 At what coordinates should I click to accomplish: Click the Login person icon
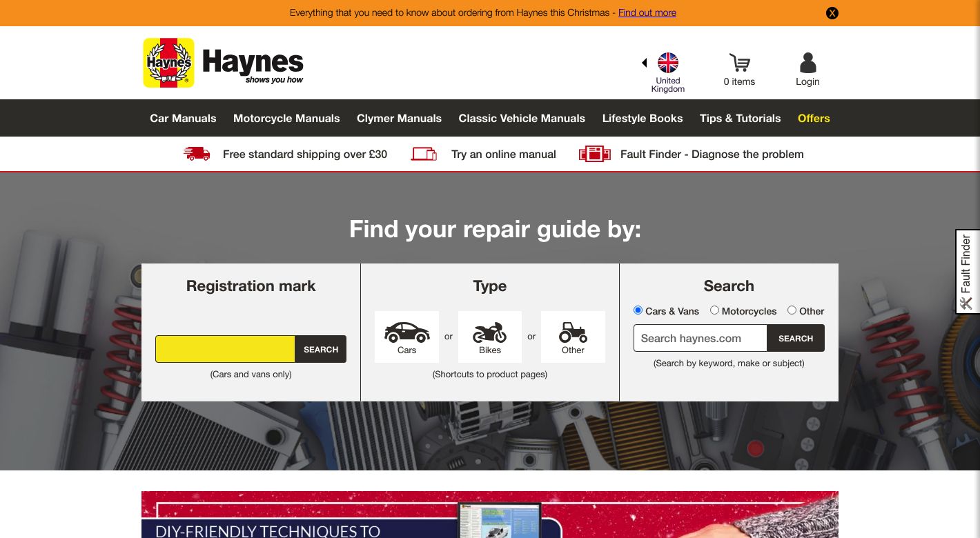point(807,63)
